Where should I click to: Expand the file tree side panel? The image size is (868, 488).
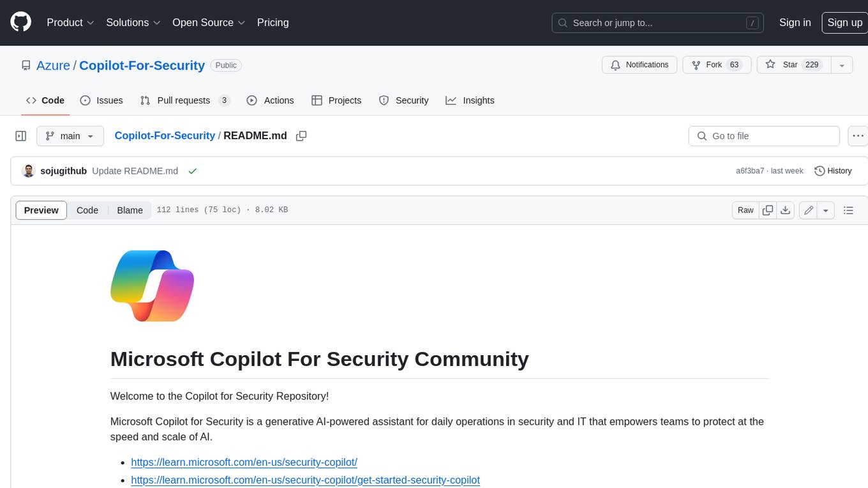(x=20, y=136)
